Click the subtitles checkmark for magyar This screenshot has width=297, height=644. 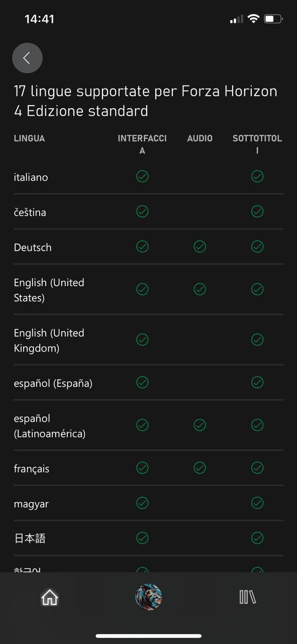(x=257, y=503)
